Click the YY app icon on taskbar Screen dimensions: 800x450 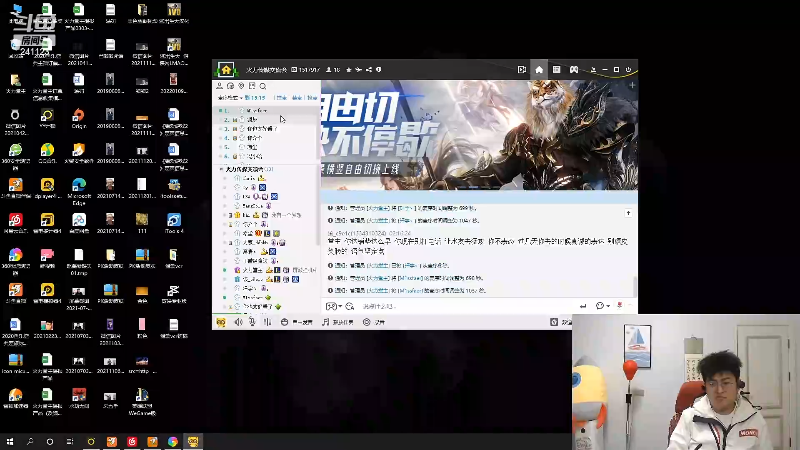tap(193, 441)
